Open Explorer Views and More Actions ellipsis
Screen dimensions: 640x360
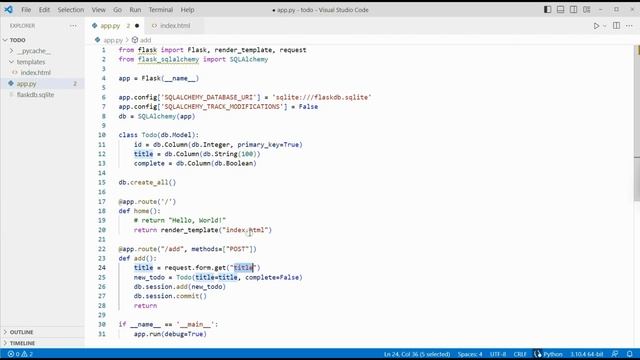[x=73, y=26]
